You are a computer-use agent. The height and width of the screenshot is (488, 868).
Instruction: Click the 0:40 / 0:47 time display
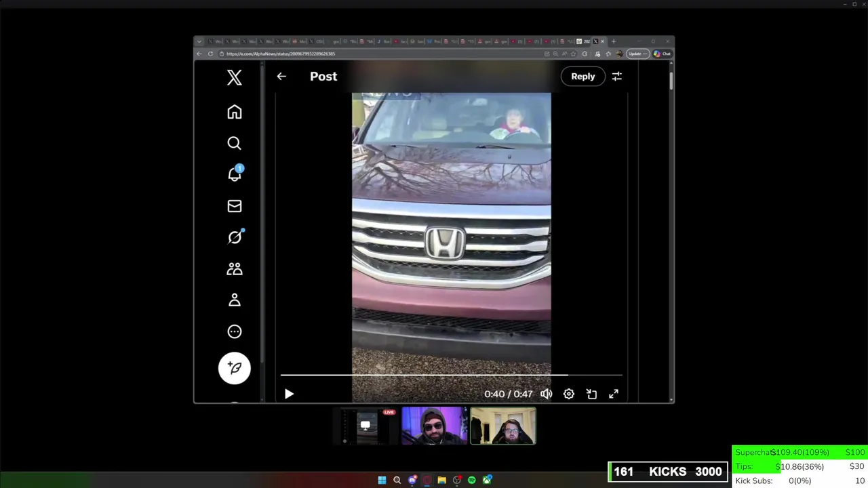509,394
